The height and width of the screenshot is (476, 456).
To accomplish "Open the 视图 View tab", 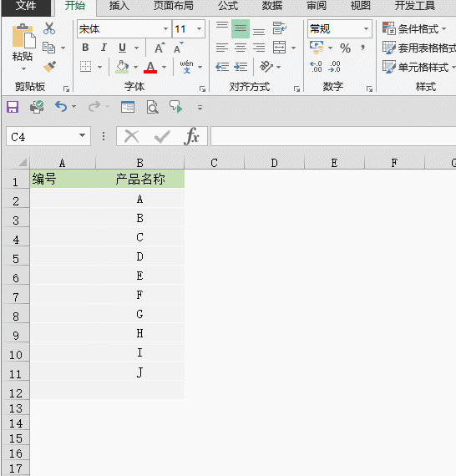I will coord(360,6).
